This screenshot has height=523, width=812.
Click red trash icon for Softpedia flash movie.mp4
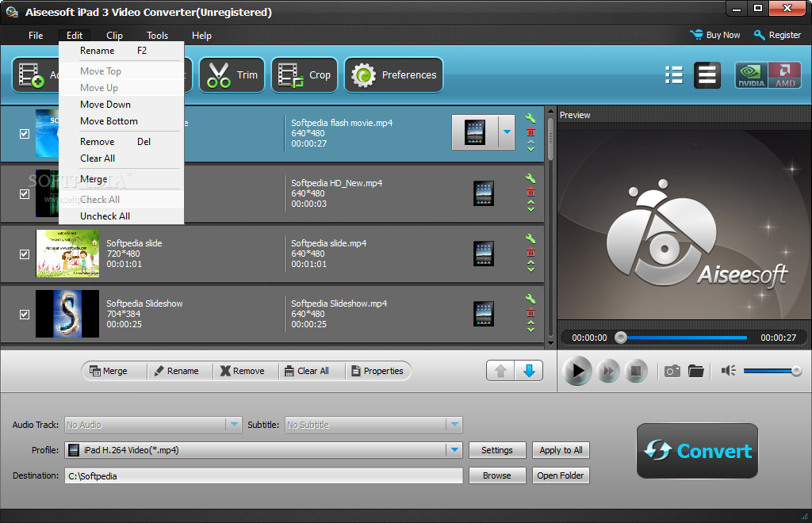(530, 132)
